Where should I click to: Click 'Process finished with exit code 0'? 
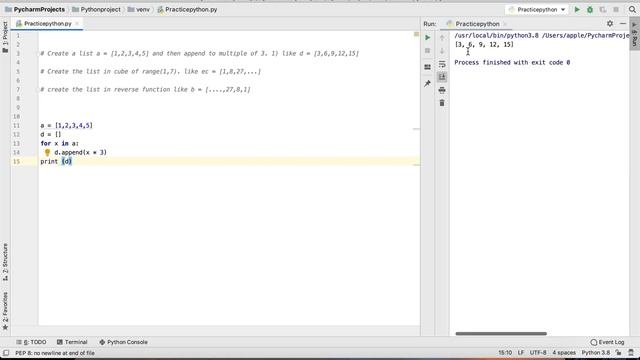[512, 62]
